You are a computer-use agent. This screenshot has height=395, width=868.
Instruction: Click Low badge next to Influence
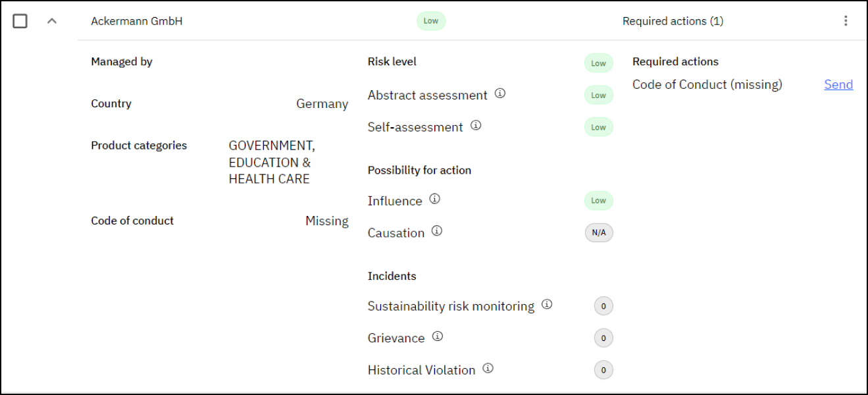(598, 201)
